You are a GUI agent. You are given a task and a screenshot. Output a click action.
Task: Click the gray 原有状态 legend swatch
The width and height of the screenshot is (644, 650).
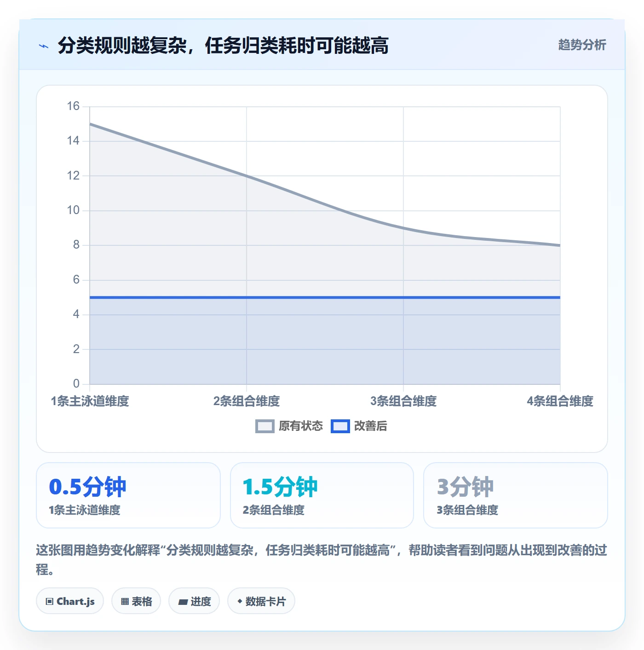pos(265,426)
